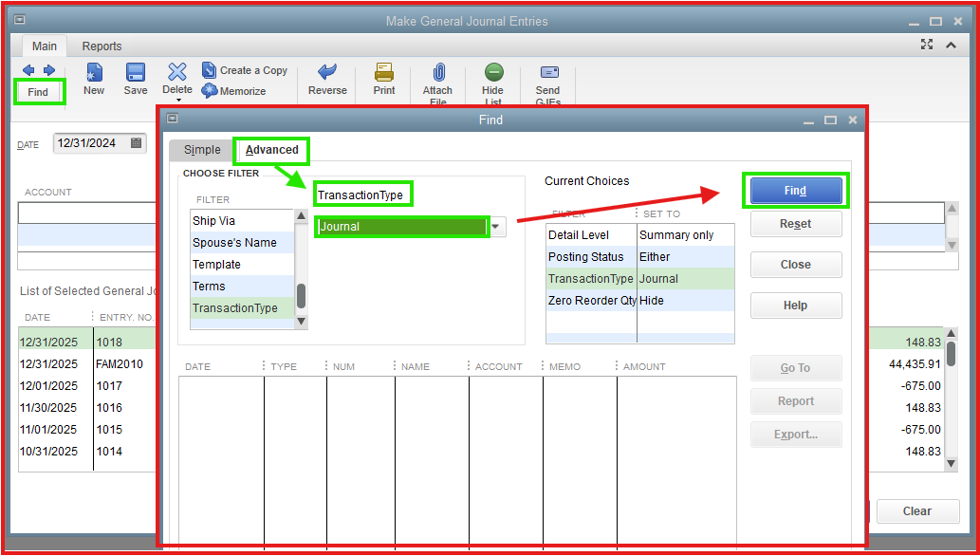Select the TransactionType Journal current choice row
The image size is (980, 556).
click(x=640, y=279)
